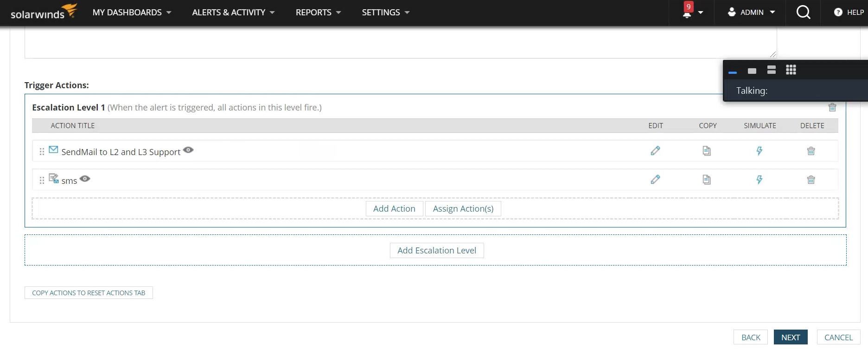Grab the SendMail row drag handle
The height and width of the screenshot is (350, 868).
(42, 151)
